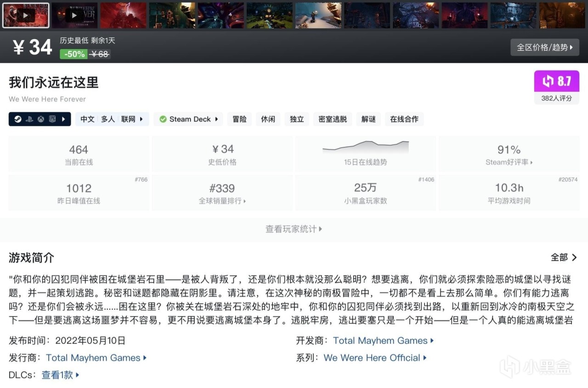
Task: Show the full description via 全部
Action: pyautogui.click(x=564, y=258)
